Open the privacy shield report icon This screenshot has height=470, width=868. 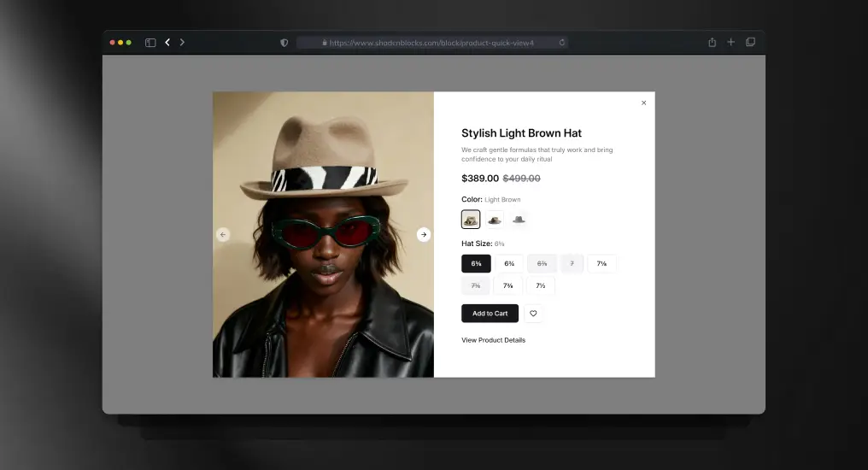[284, 42]
